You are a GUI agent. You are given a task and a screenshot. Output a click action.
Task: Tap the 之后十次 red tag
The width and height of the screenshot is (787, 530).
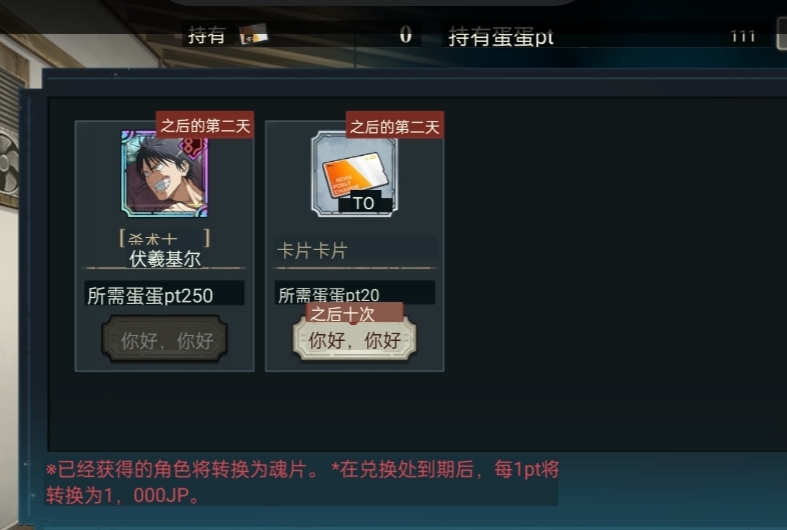click(x=354, y=314)
